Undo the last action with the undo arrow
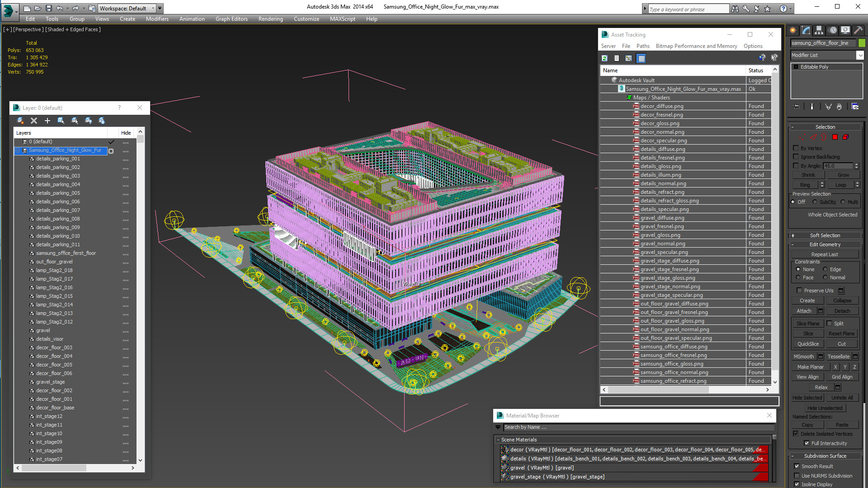This screenshot has width=868, height=488. tap(60, 8)
